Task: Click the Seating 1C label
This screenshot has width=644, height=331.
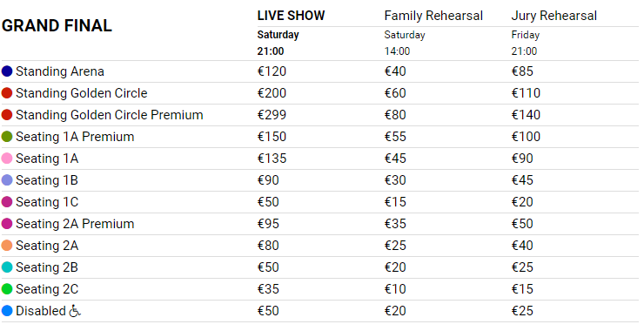Action: tap(47, 202)
